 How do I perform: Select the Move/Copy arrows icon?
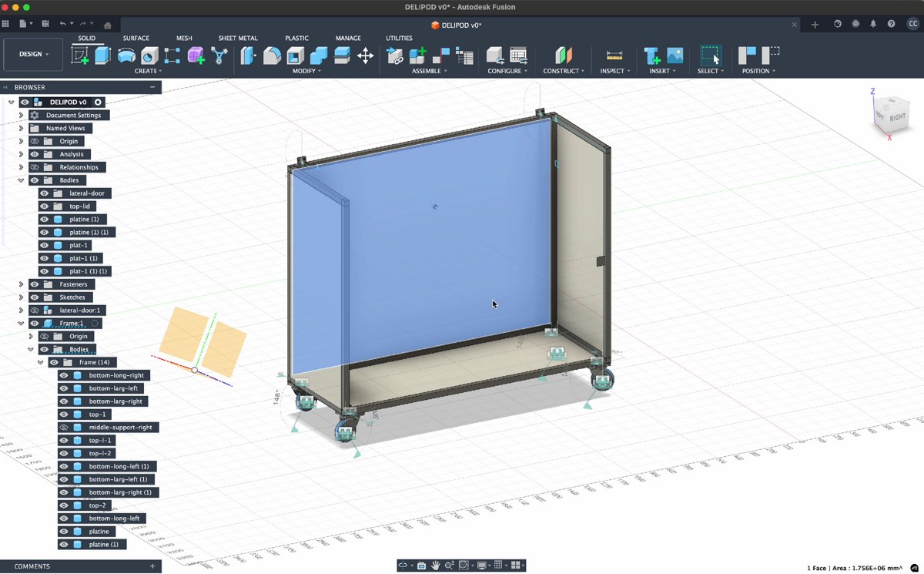click(365, 55)
